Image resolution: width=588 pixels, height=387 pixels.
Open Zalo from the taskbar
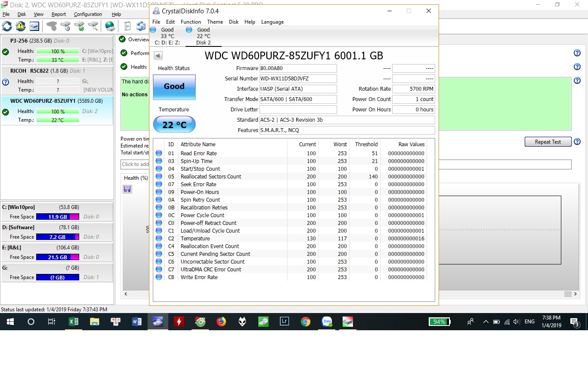pos(327,322)
